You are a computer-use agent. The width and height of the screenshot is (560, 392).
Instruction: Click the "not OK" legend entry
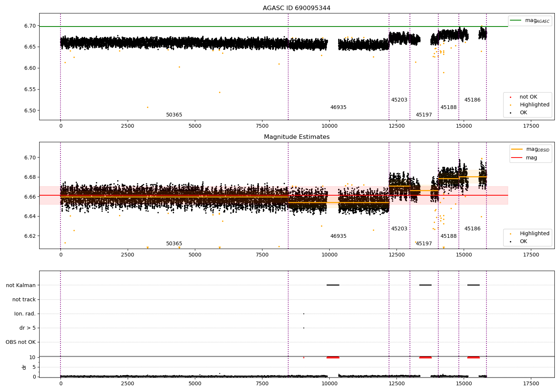coord(528,97)
